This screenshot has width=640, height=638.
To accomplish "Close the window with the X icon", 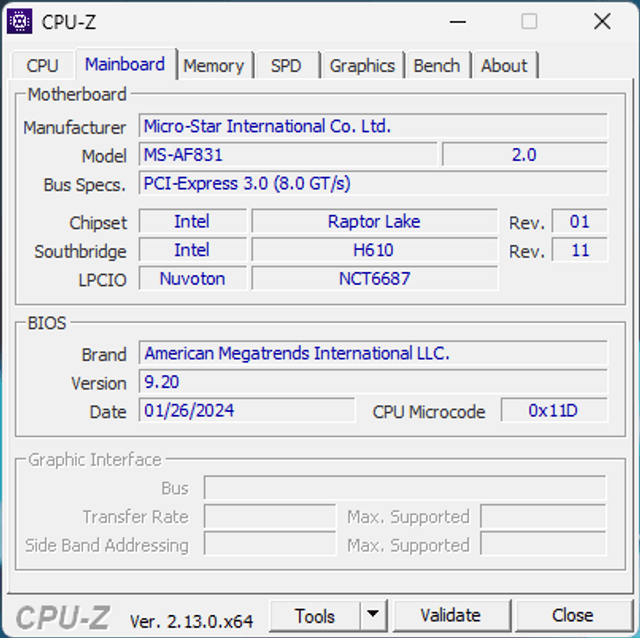I will 602,22.
